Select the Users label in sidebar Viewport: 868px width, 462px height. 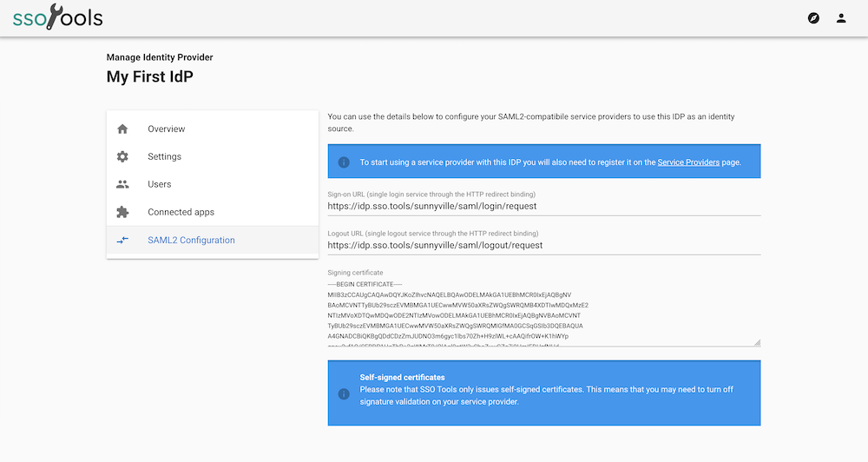tap(160, 184)
